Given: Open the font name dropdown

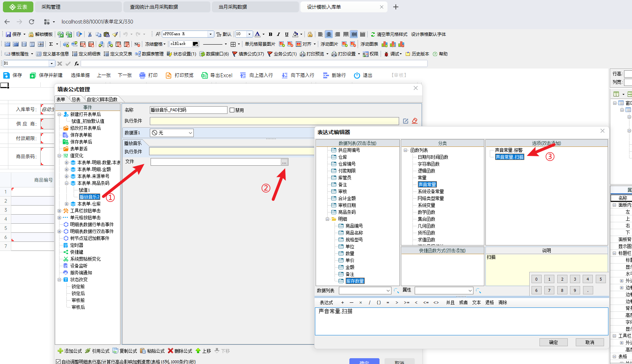Looking at the screenshot, I should pos(210,34).
